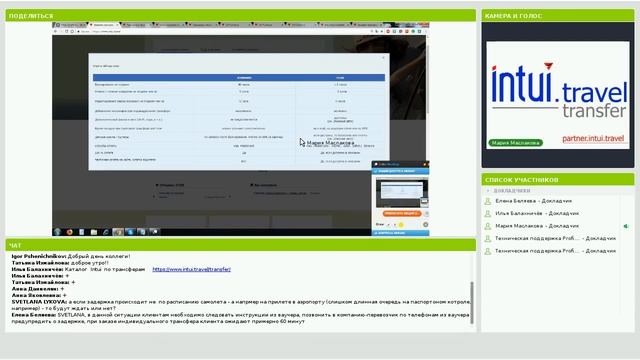Click the user icon of Мария Маслакова
The width and height of the screenshot is (640, 360).
[x=487, y=226]
